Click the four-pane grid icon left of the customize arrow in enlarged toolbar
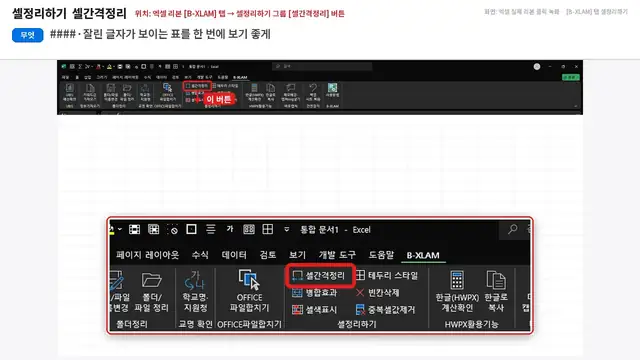Screen dimensions: 640x360 tap(268, 229)
